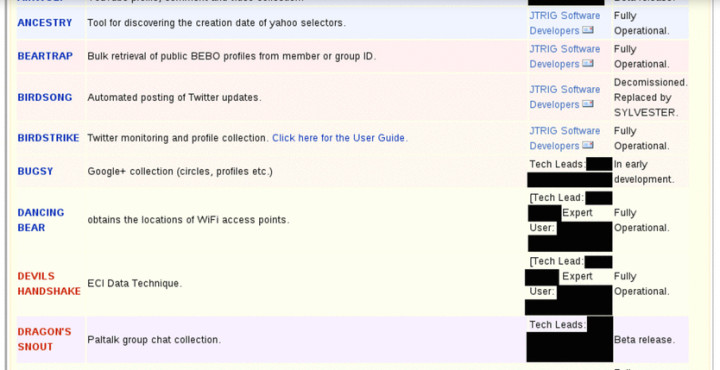Open the DRAGON'S SNOUT tool link
The image size is (720, 370).
[44, 339]
